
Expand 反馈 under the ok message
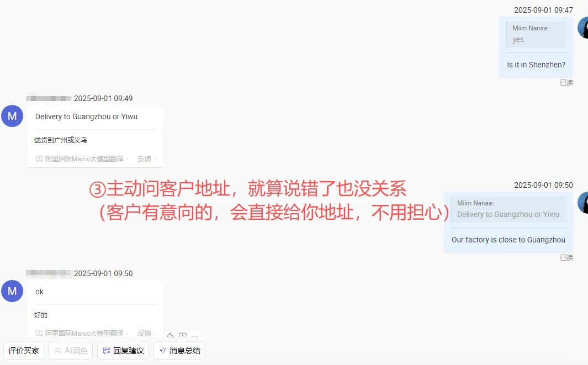(147, 333)
